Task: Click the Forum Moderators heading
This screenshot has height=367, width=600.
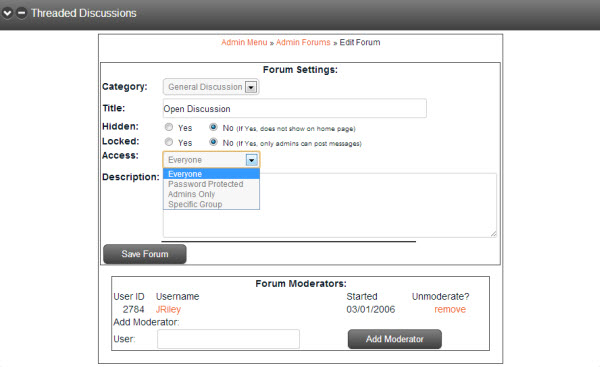Action: click(x=301, y=284)
